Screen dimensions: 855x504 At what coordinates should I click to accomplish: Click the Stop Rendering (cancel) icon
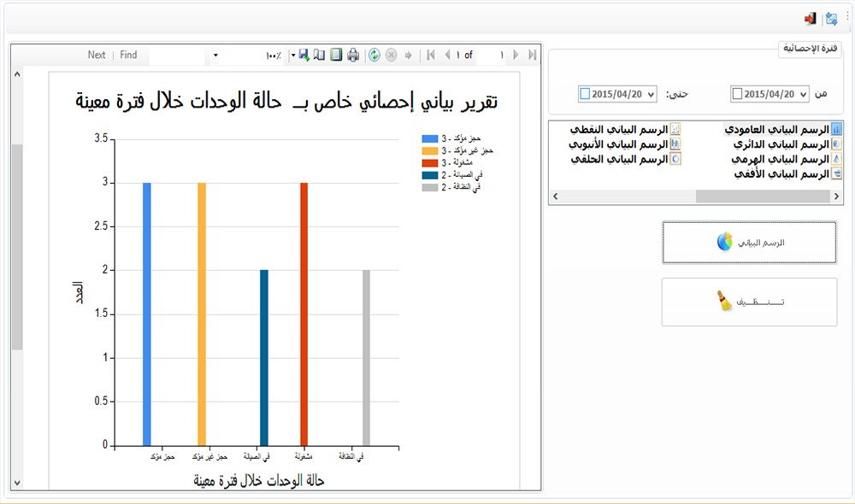pos(392,54)
